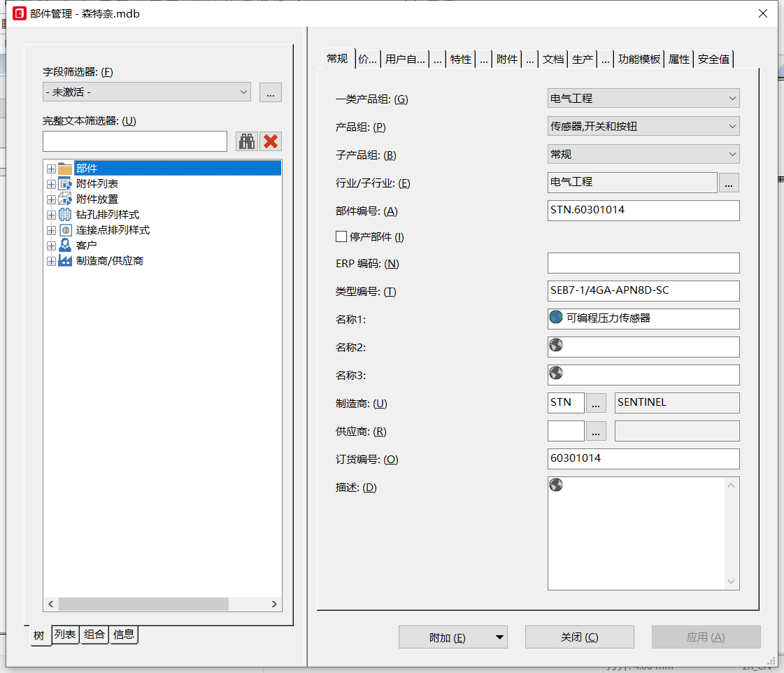Expand the 附件放置 tree node
This screenshot has width=784, height=673.
pyautogui.click(x=51, y=199)
